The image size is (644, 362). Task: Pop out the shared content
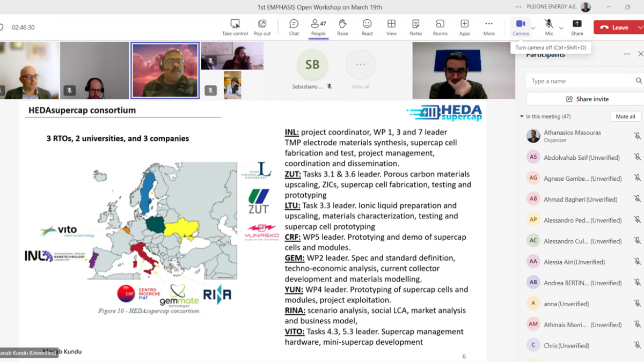tap(262, 27)
